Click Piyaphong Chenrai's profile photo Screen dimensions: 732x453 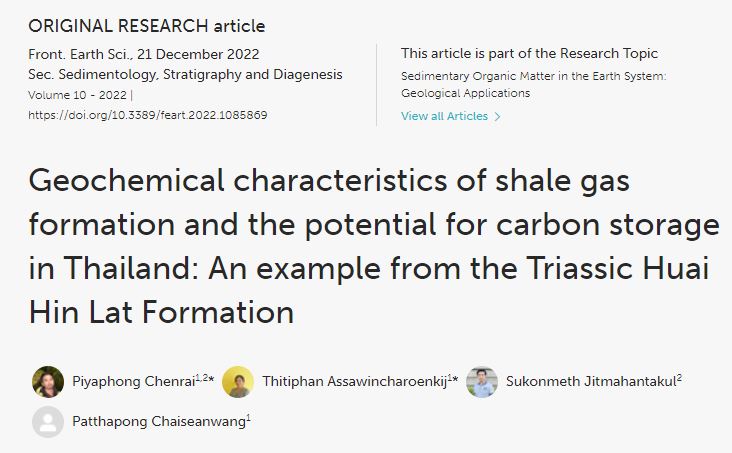tap(48, 382)
